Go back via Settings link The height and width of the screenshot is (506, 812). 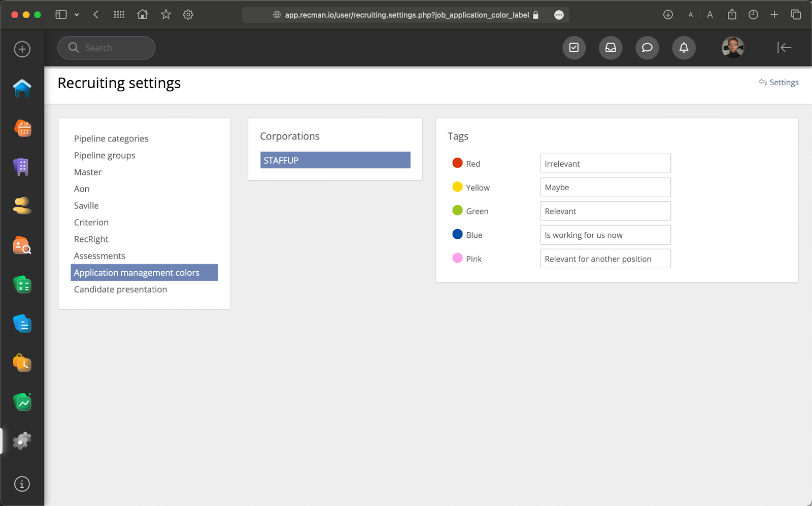click(x=779, y=82)
